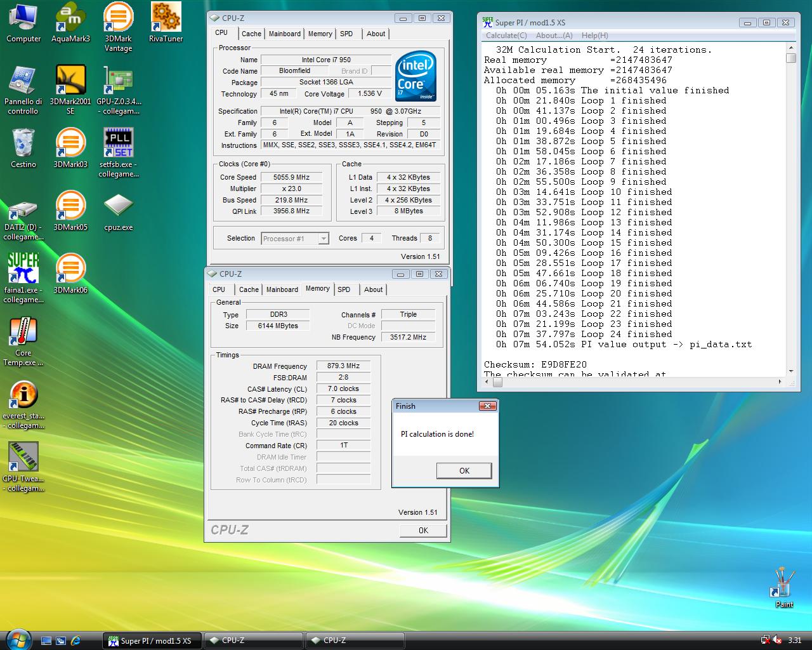The image size is (812, 650).
Task: Click the NB Frequency 3517.2 MHz field
Action: point(408,337)
